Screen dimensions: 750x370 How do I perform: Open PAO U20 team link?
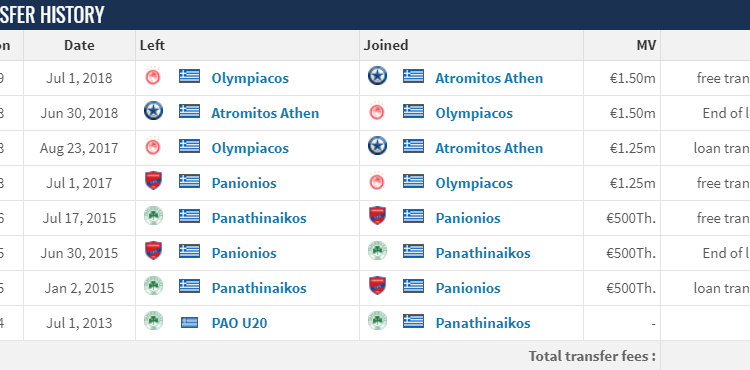239,323
